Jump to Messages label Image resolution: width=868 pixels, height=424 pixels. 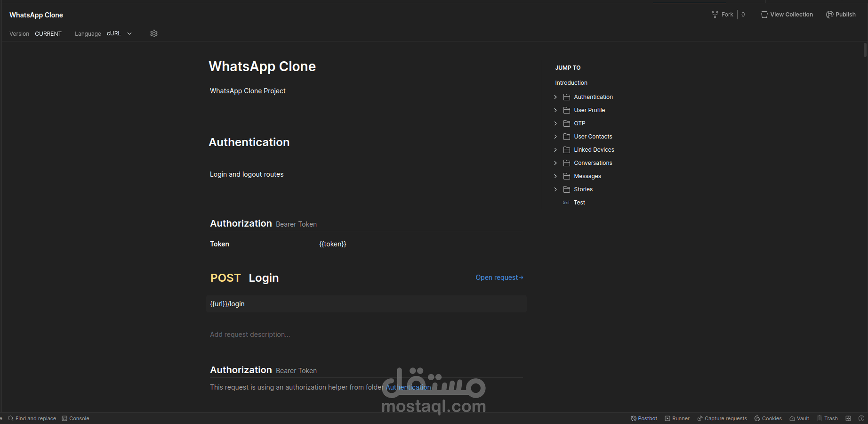[x=587, y=176]
